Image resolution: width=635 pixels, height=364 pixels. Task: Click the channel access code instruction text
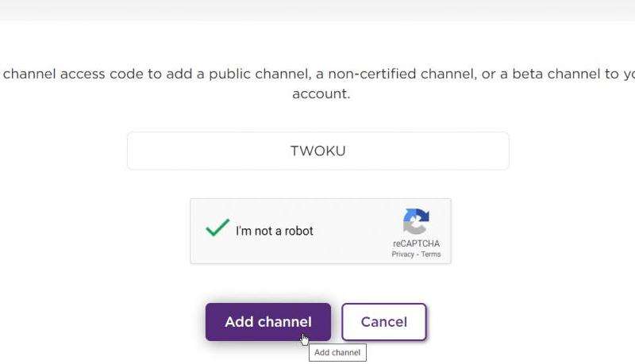(x=317, y=84)
